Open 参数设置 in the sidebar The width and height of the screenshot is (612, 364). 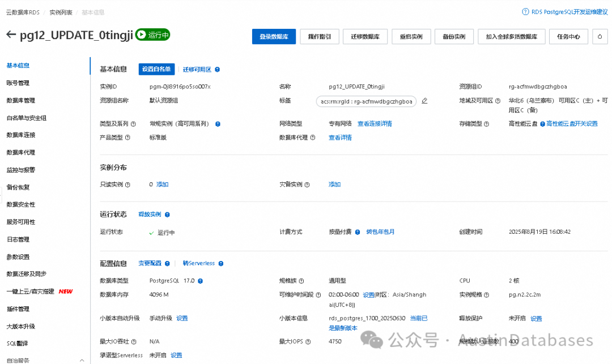pos(18,257)
